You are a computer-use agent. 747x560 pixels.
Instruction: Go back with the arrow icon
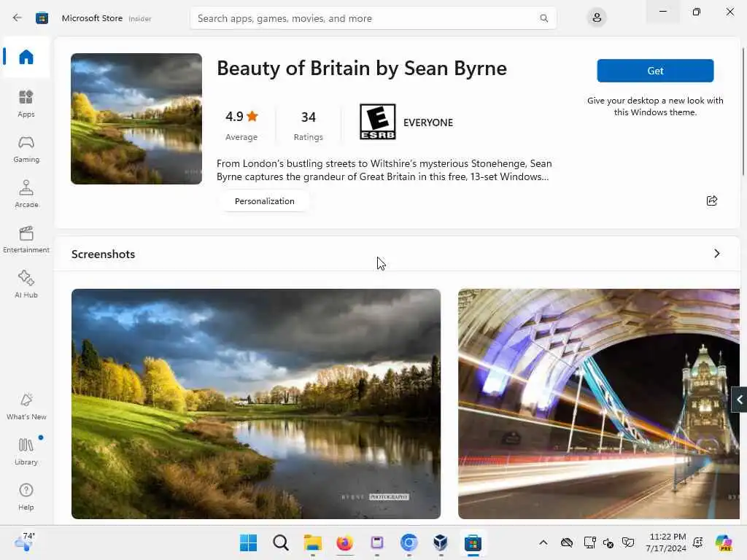coord(18,18)
